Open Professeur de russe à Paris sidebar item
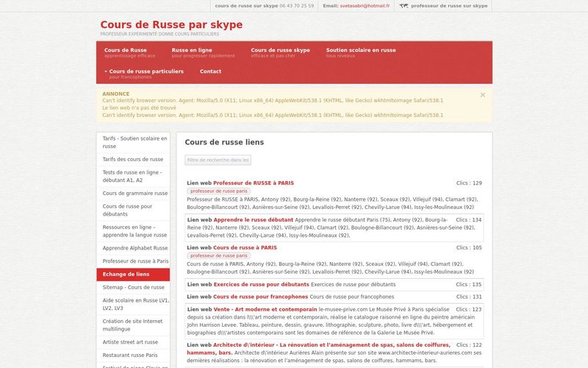Viewport: 588px width, 368px height. click(133, 261)
